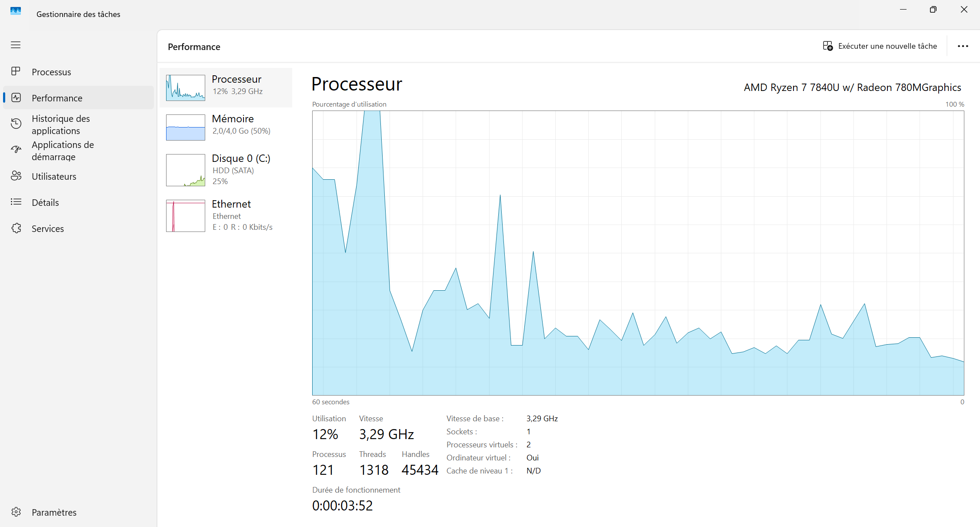Click the Mémoire mini graph thumbnail
Viewport: 980px width, 527px height.
click(x=186, y=127)
